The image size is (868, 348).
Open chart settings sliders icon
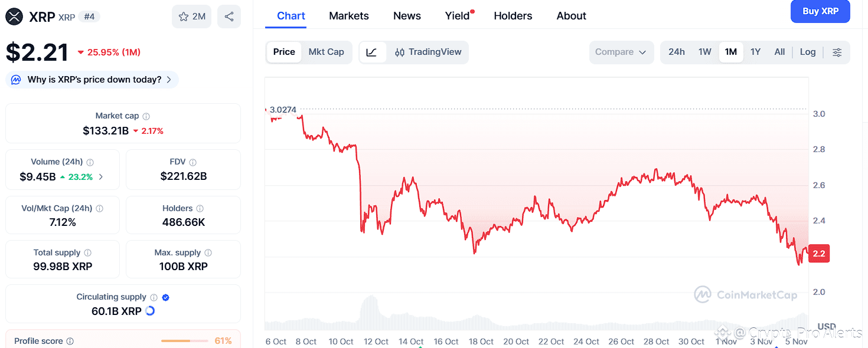tap(837, 52)
